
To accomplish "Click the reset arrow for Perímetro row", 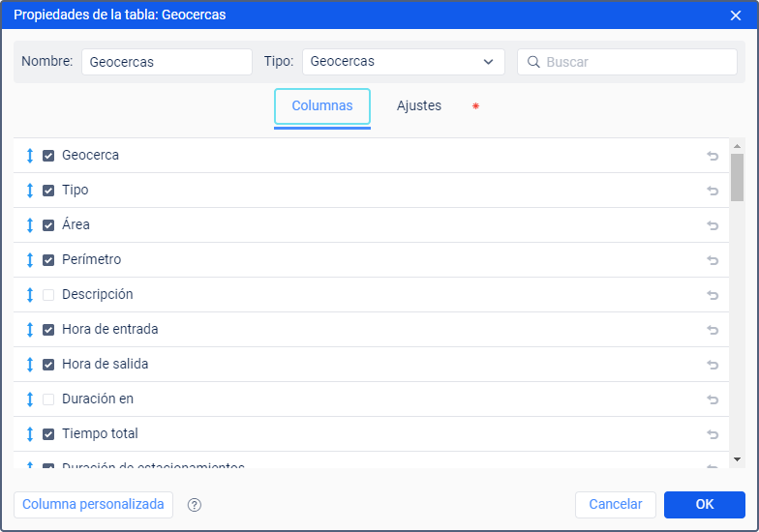I will 713,260.
